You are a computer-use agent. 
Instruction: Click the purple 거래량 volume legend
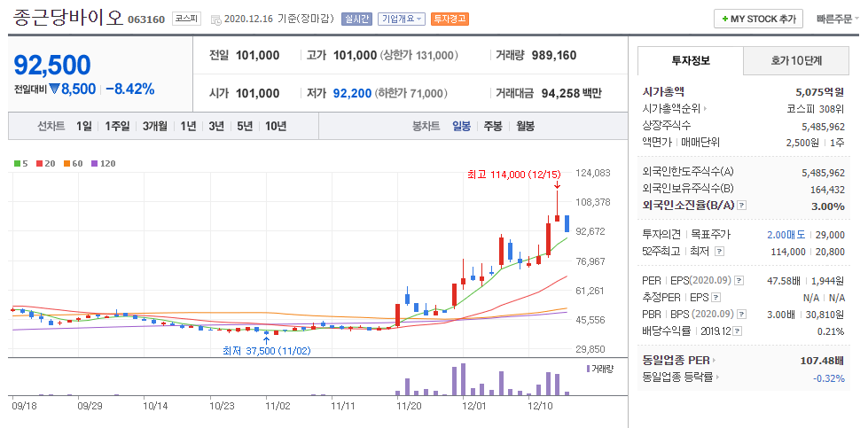tap(599, 369)
